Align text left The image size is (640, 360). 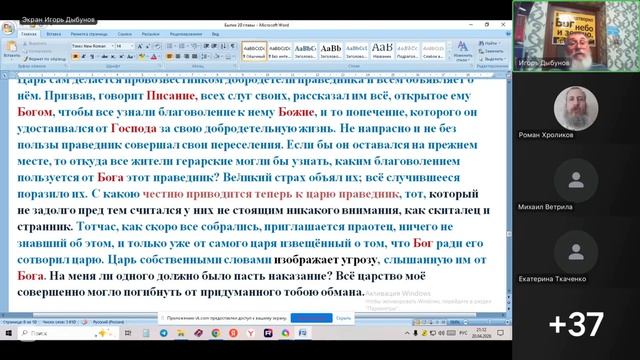click(x=170, y=56)
